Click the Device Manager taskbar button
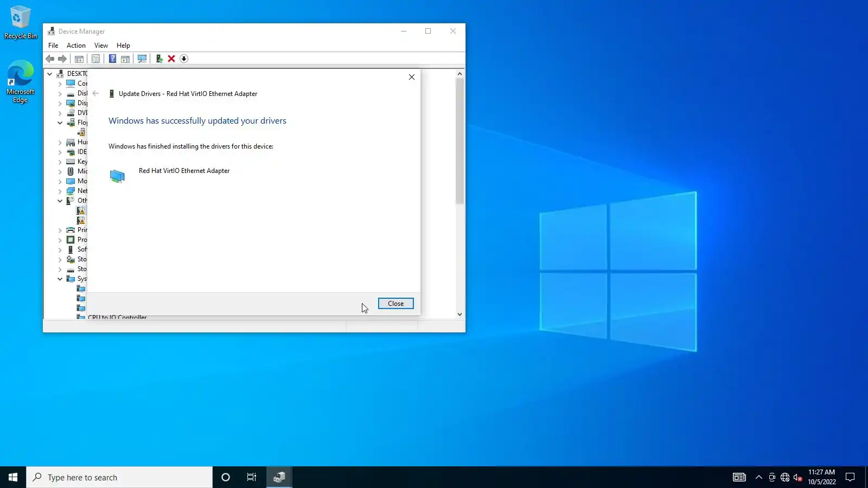This screenshot has width=868, height=488. 279,477
